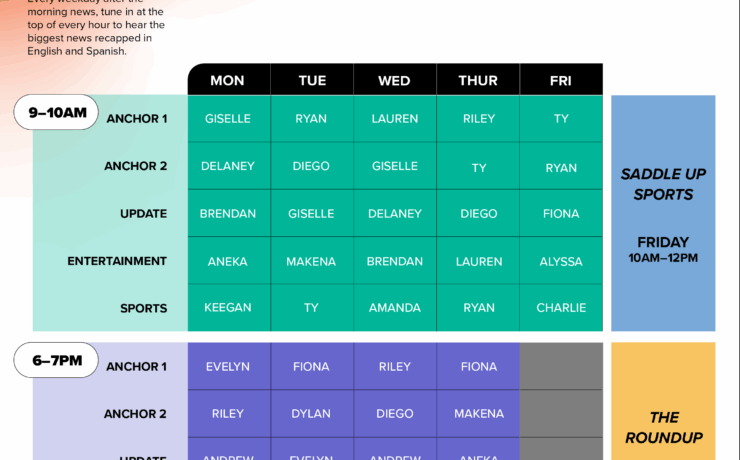This screenshot has width=740, height=460.
Task: Click the DYLAN cell under Tuesday evening
Action: point(311,414)
